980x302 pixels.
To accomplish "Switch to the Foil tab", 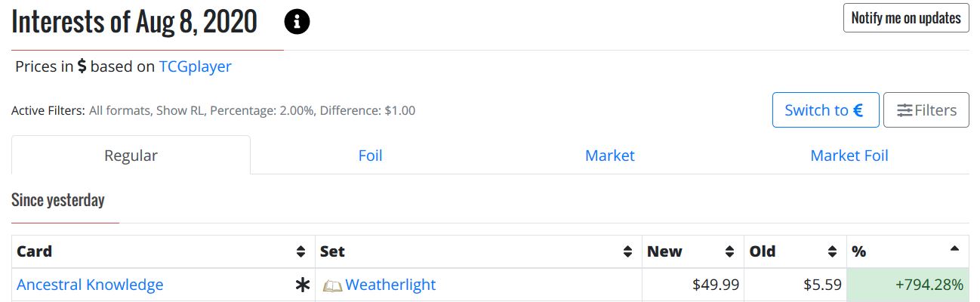I will pyautogui.click(x=370, y=156).
